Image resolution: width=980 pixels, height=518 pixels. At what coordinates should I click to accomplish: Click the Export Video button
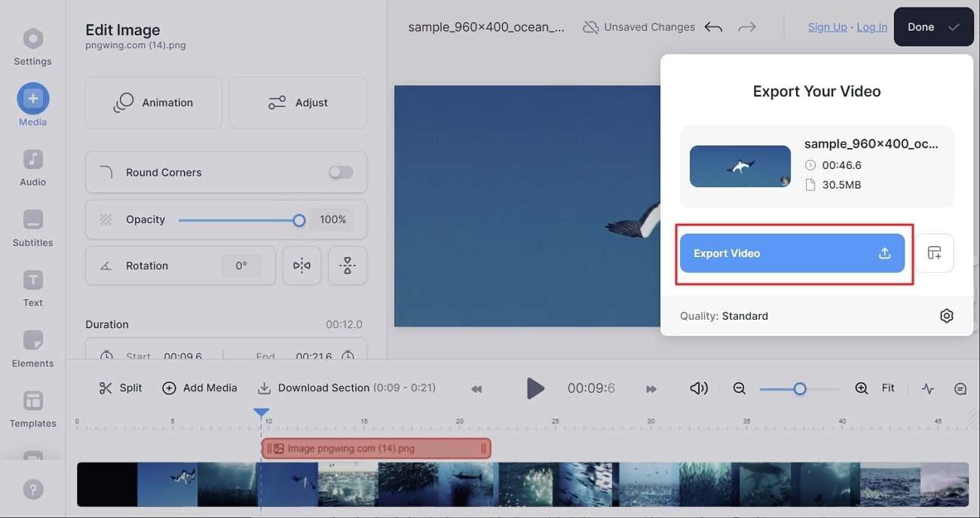(792, 253)
